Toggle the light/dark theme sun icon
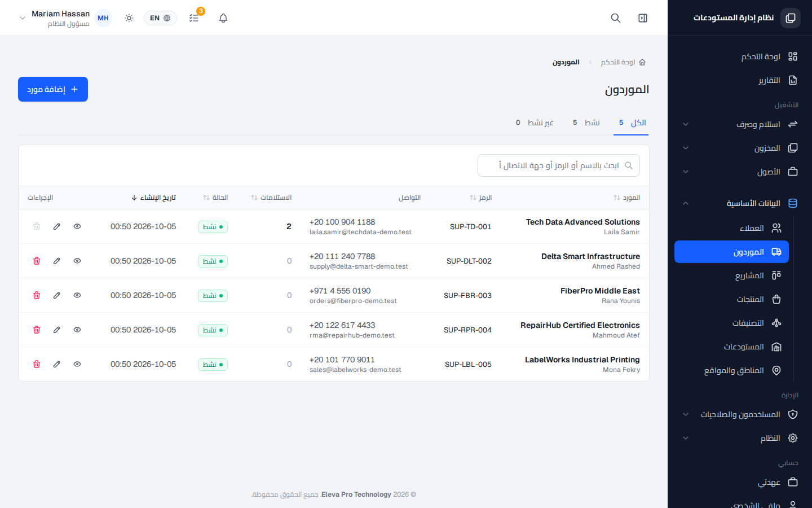 (x=129, y=18)
